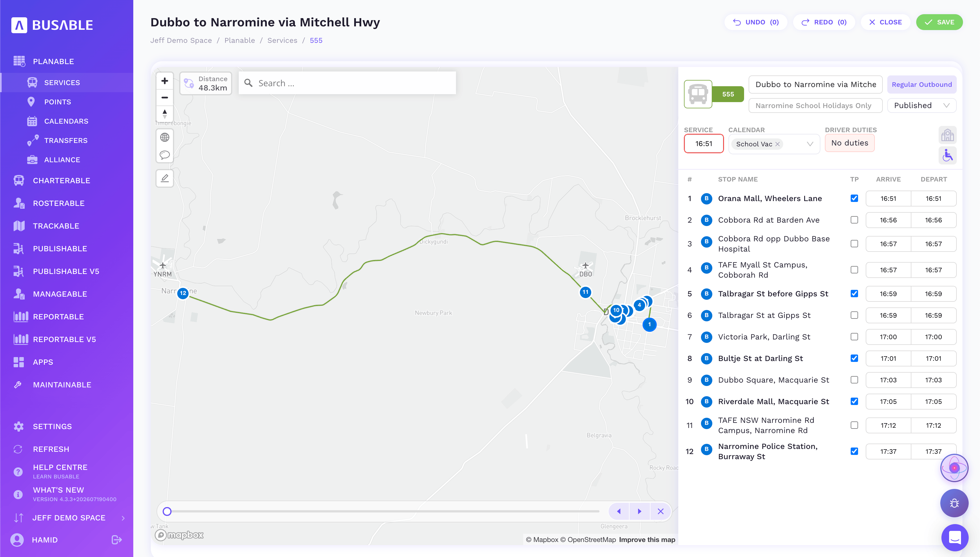Viewport: 980px width, 557px height.
Task: Go to Calendars in sidebar
Action: 66,121
